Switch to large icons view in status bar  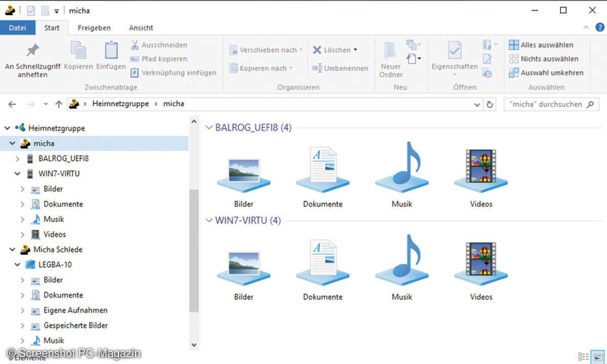click(x=597, y=357)
